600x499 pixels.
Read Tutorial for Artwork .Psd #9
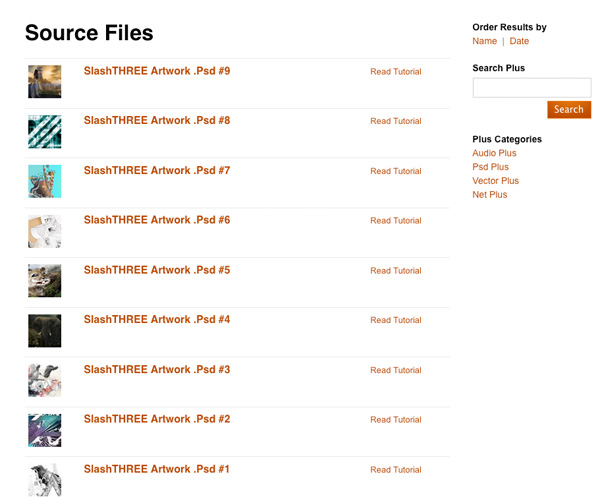pos(396,72)
